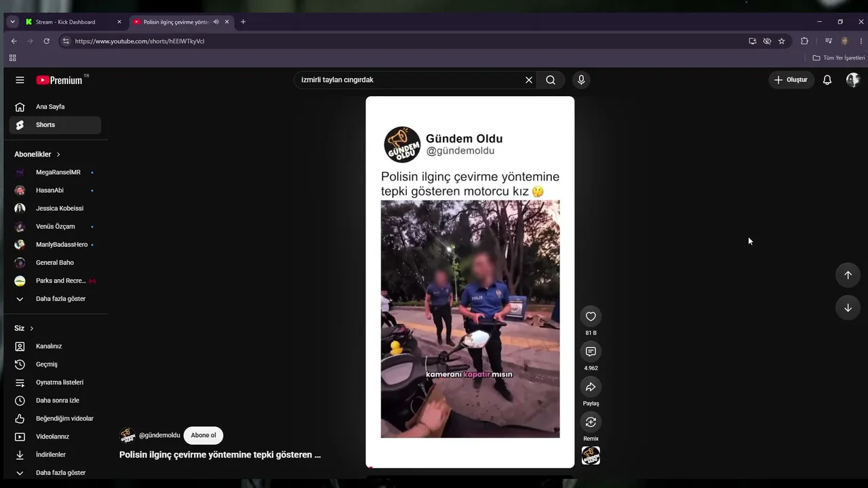Reload the current page

coord(46,41)
